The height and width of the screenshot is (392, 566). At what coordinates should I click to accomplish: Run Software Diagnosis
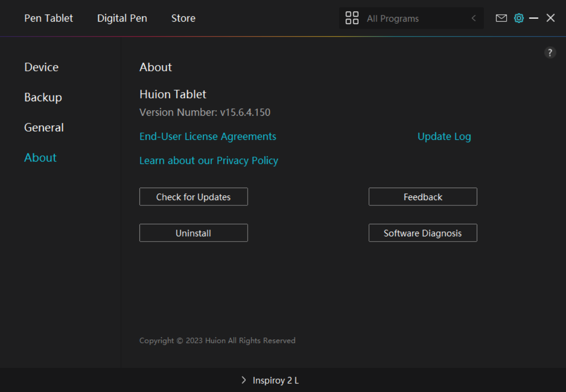click(x=423, y=233)
